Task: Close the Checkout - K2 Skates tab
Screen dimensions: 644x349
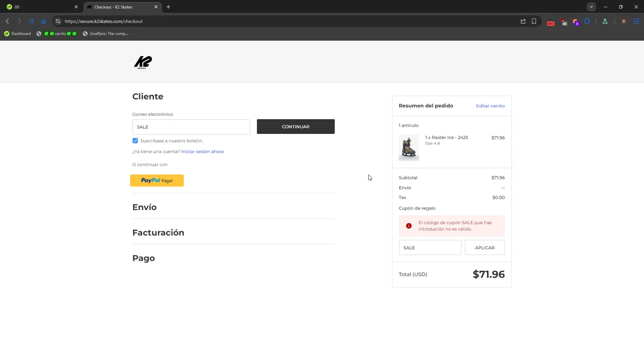Action: click(156, 7)
